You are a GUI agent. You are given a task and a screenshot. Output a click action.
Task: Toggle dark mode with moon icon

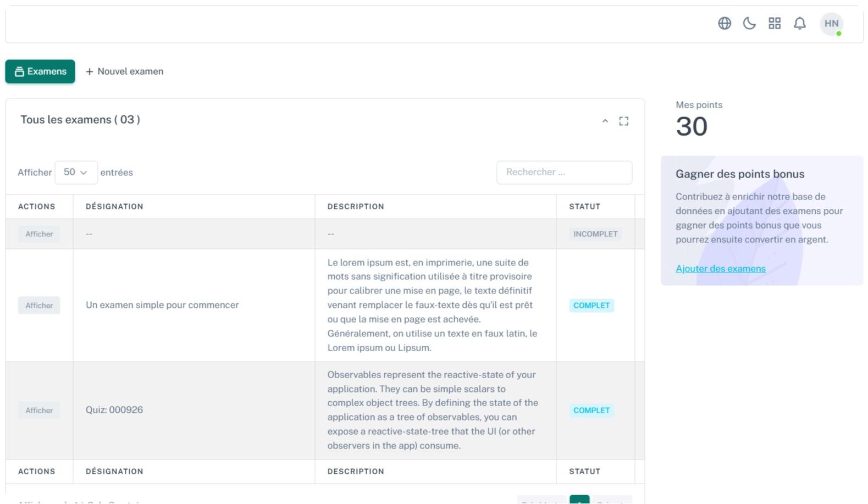click(749, 23)
